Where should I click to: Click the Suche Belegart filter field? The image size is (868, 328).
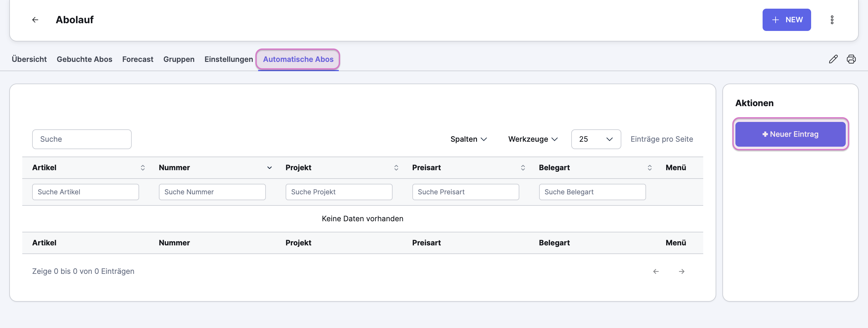(x=592, y=192)
